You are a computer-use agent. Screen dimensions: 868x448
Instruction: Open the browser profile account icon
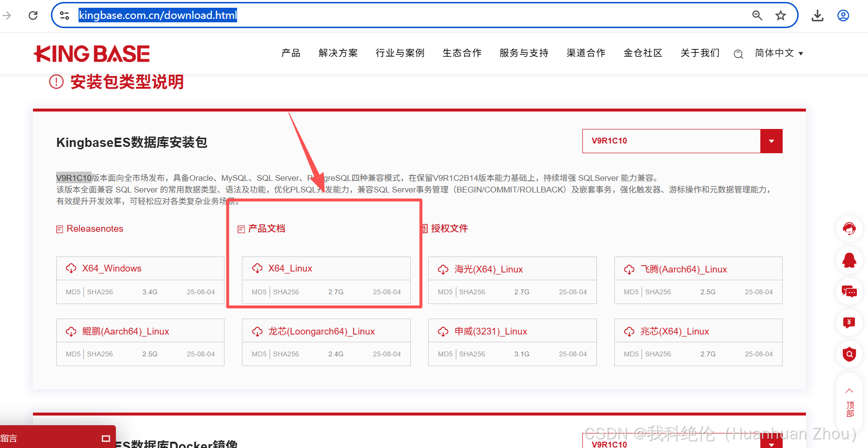tap(843, 15)
